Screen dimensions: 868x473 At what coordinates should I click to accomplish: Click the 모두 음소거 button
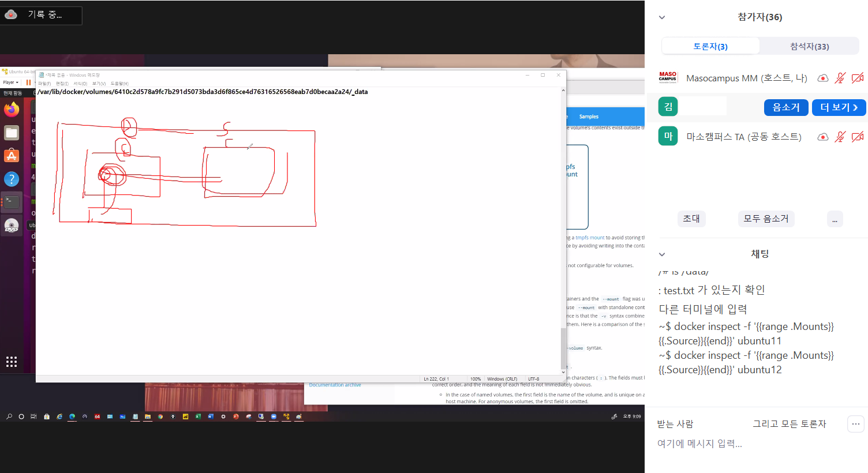[x=766, y=219]
